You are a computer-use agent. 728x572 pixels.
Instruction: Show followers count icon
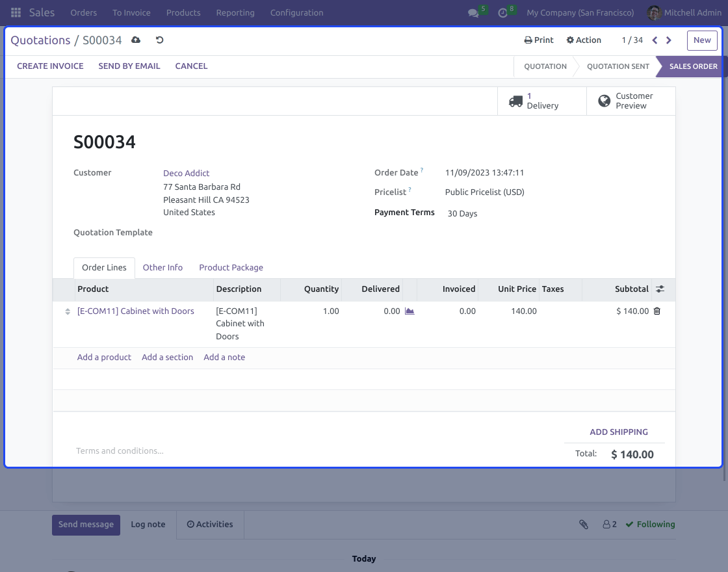click(610, 524)
